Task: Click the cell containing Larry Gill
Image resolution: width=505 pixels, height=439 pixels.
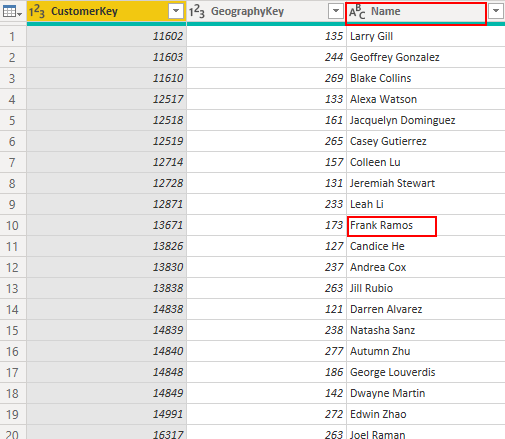Action: (426, 36)
